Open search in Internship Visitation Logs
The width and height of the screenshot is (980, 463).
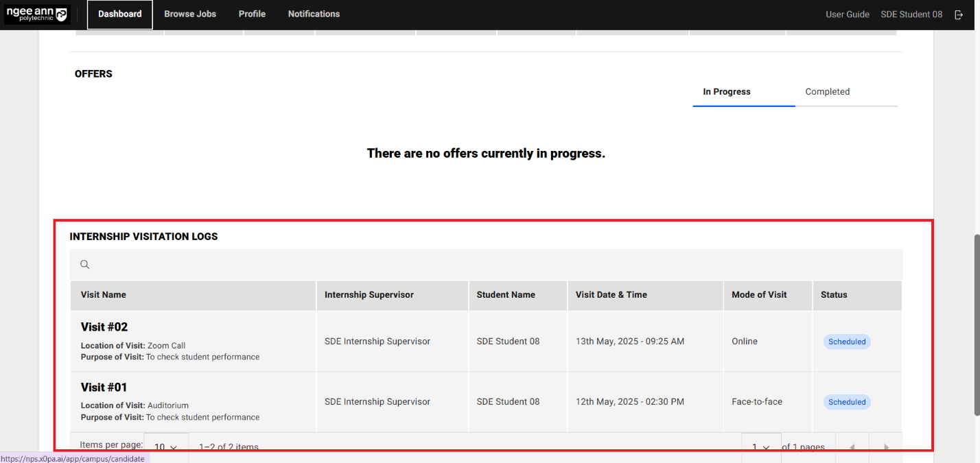(x=84, y=264)
